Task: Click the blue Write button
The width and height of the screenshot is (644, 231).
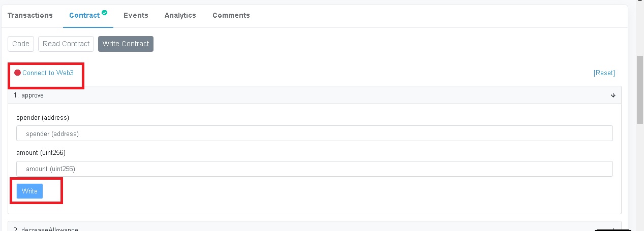Action: [29, 191]
